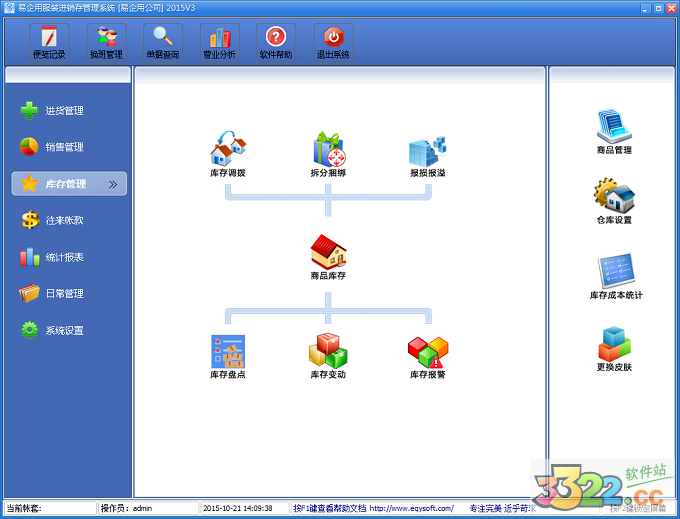Open 软件帮助 question mark icon
Image resolution: width=680 pixels, height=519 pixels.
(x=276, y=42)
